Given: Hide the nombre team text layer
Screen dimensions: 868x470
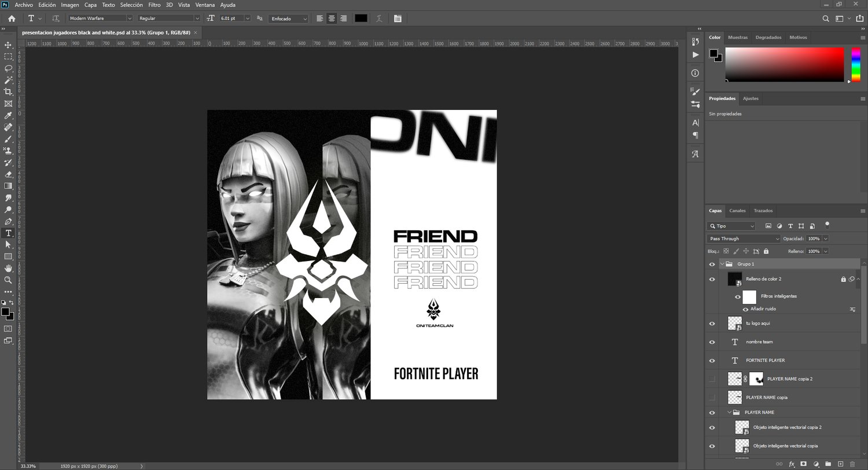Looking at the screenshot, I should [x=712, y=342].
